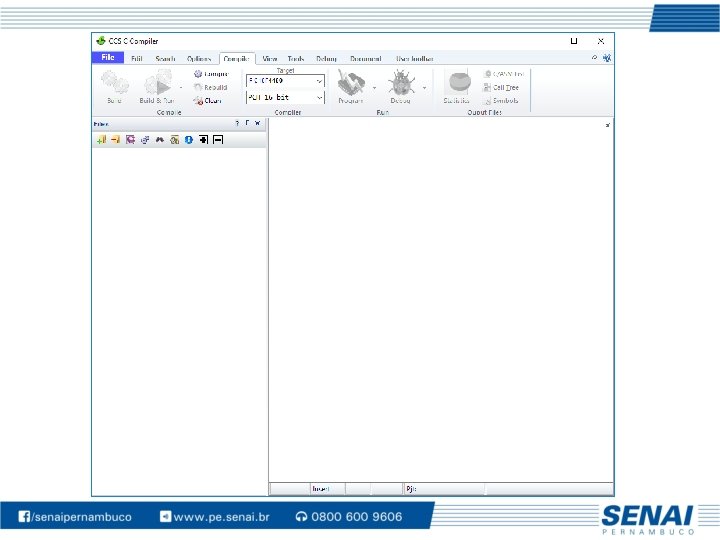Close the editor area with small x
The height and width of the screenshot is (540, 720).
(x=608, y=125)
